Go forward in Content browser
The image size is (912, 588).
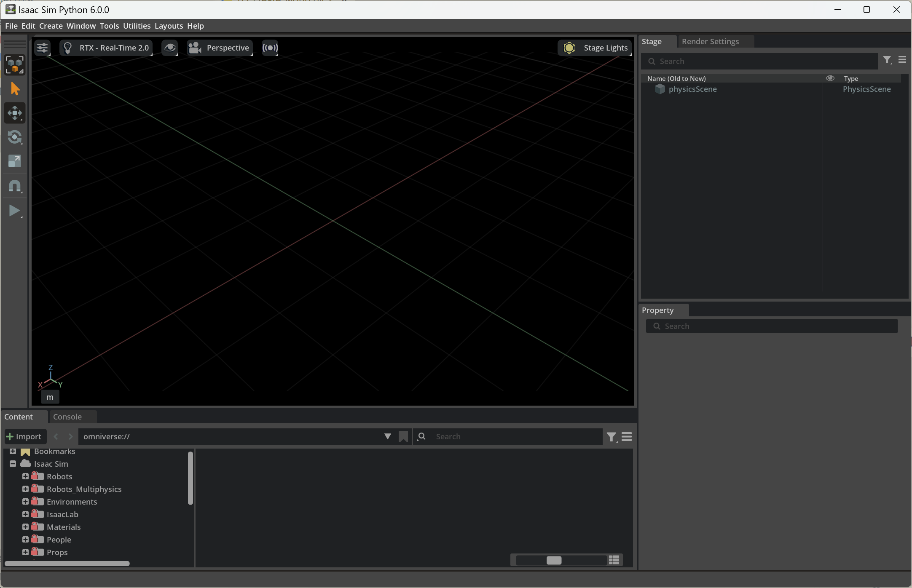[70, 436]
